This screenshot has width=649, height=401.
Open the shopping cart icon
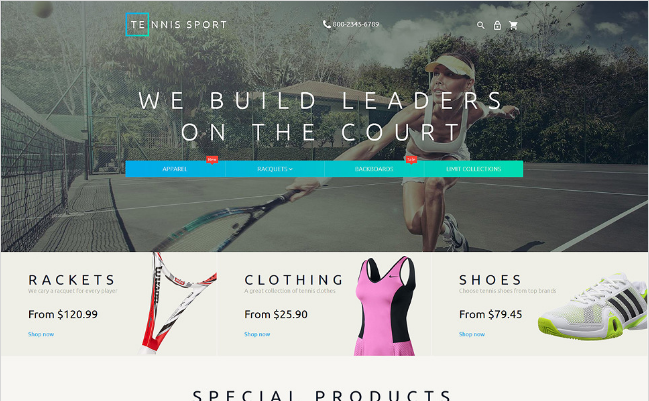[513, 25]
